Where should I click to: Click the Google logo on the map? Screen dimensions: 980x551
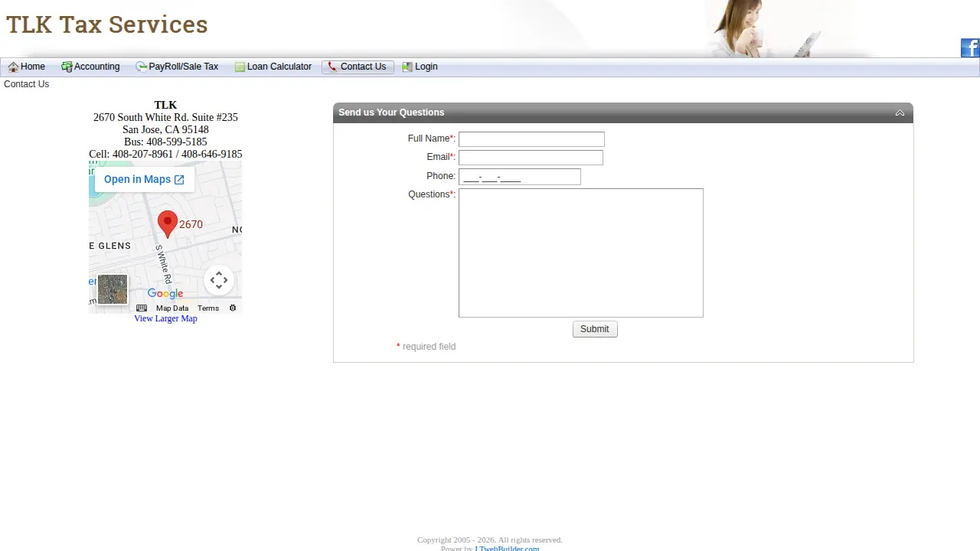click(x=165, y=293)
